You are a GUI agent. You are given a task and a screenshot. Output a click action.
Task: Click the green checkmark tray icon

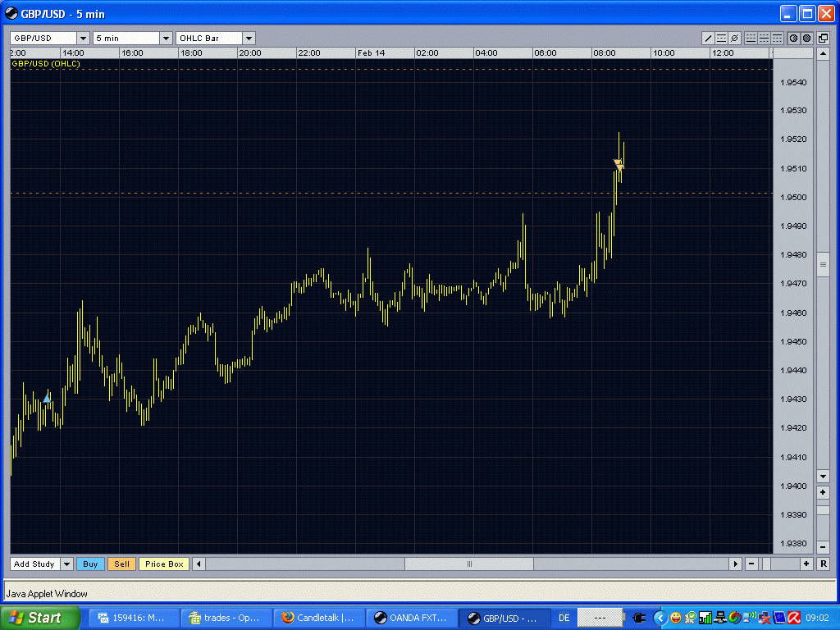pyautogui.click(x=691, y=619)
